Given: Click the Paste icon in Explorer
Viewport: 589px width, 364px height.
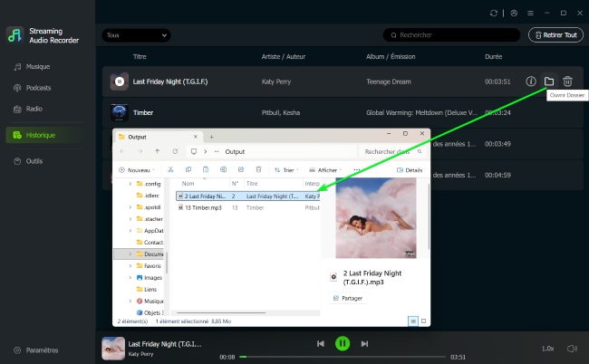Looking at the screenshot, I should coord(206,169).
